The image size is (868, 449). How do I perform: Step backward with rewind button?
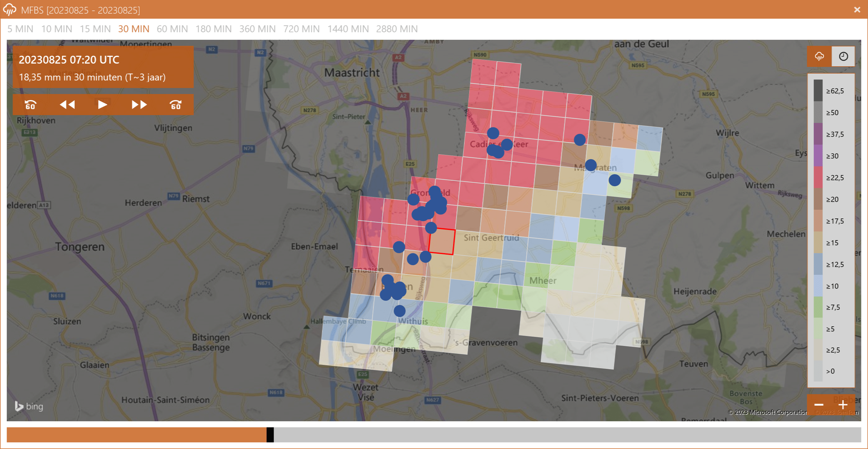[67, 105]
